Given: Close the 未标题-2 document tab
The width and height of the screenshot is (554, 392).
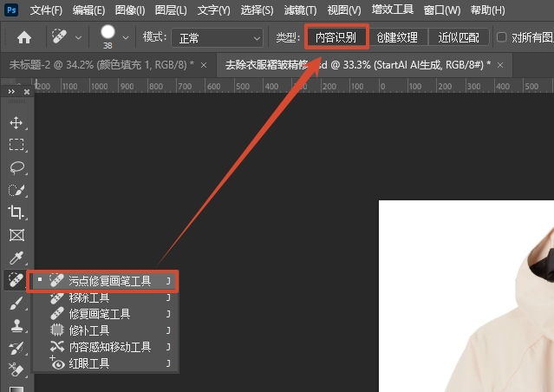Looking at the screenshot, I should (x=204, y=65).
